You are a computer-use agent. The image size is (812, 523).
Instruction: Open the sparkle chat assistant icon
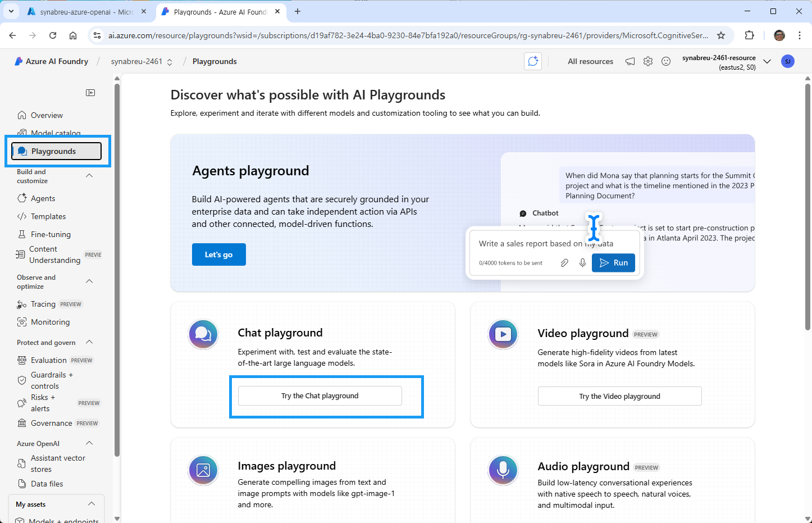coord(533,61)
